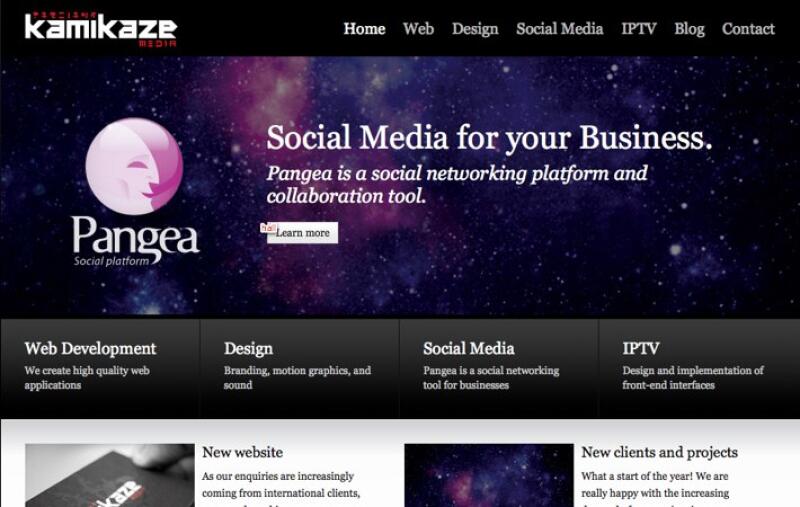
Task: Click the Pangea moon face logo
Action: [134, 166]
